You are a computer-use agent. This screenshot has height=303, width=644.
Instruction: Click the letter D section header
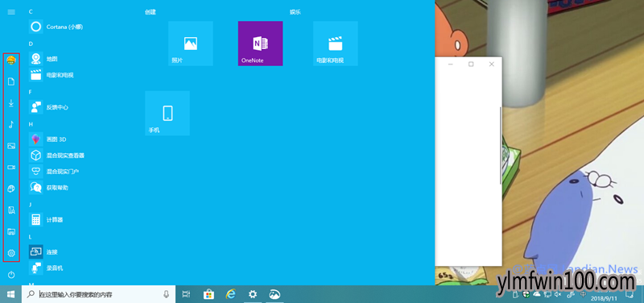click(x=31, y=44)
